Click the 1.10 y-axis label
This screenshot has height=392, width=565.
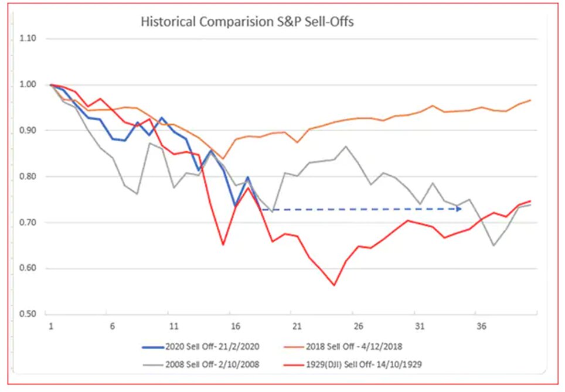click(x=28, y=39)
